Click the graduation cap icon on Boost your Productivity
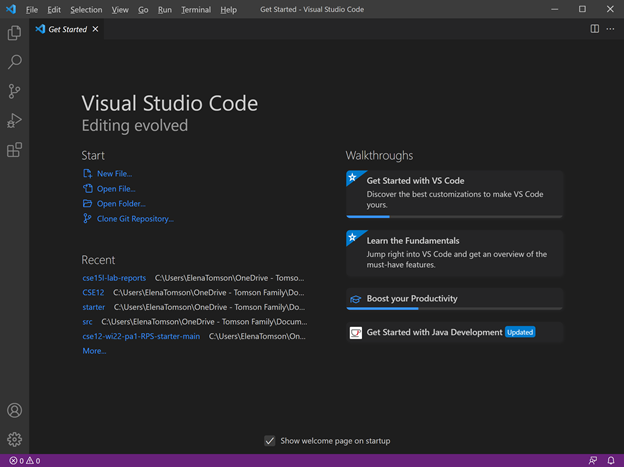The width and height of the screenshot is (624, 467). click(355, 299)
